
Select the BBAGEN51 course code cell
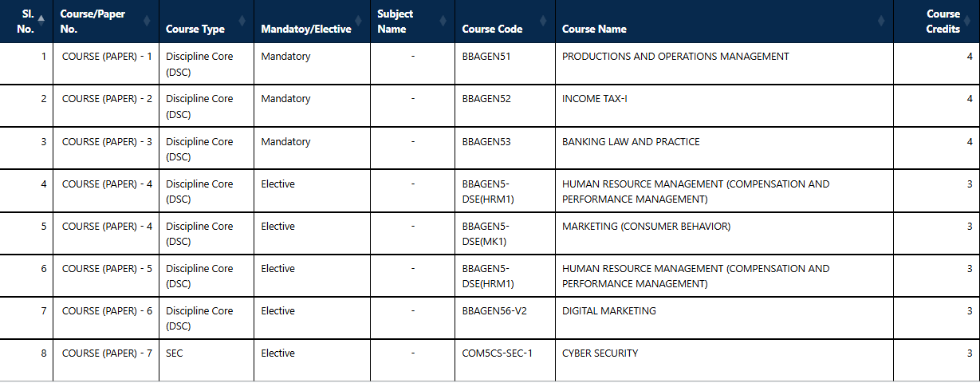tap(486, 57)
